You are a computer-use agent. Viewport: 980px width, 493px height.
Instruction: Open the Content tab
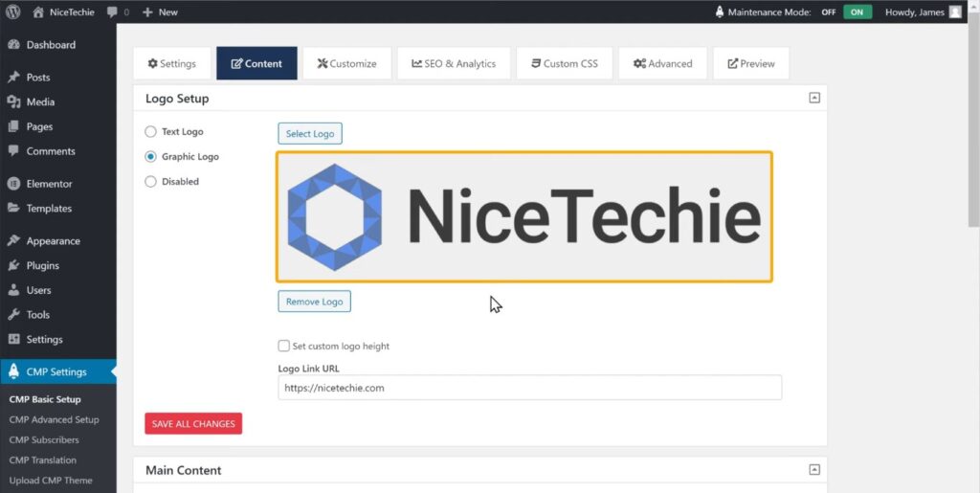(256, 64)
